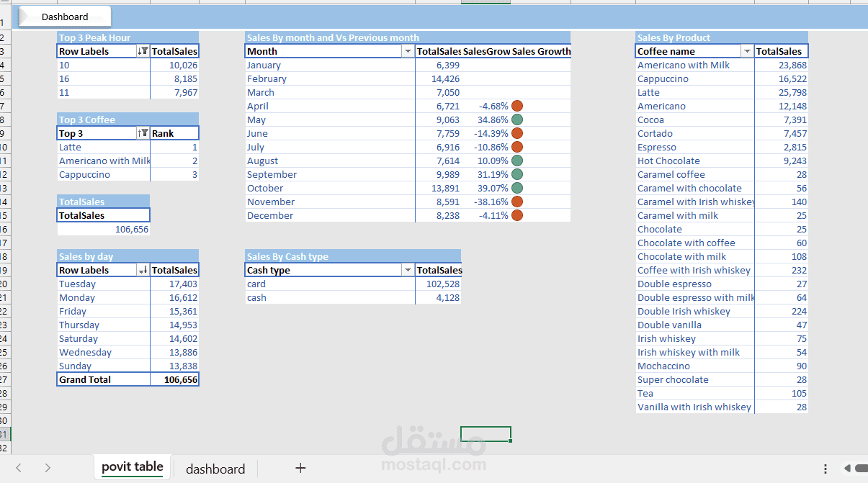Click October's green growth indicator circle
The height and width of the screenshot is (483, 868).
516,188
